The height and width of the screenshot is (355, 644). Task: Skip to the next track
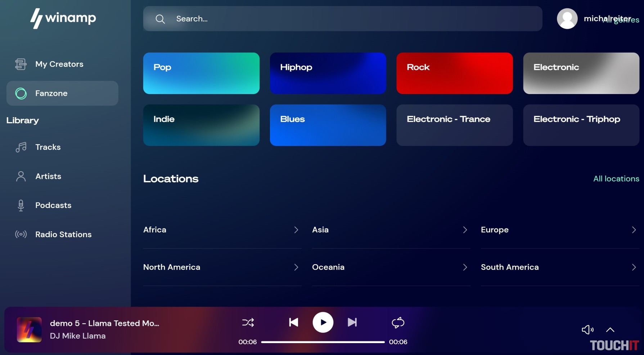coord(352,322)
